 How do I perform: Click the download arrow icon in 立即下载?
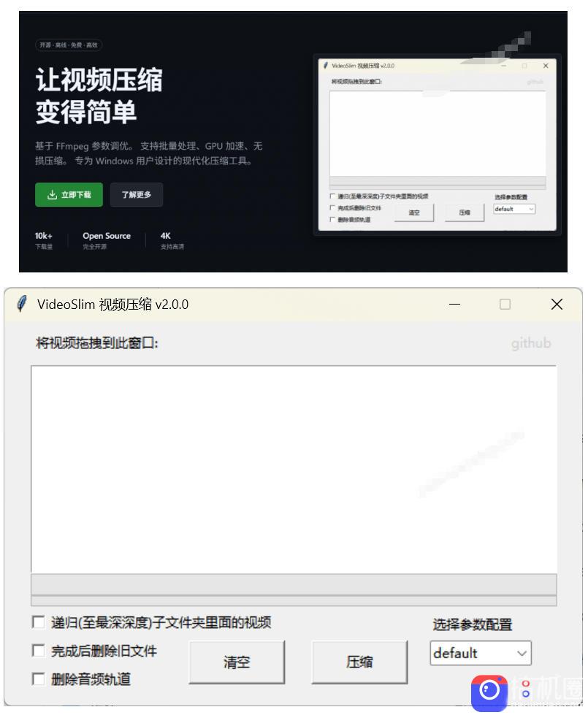click(x=52, y=195)
